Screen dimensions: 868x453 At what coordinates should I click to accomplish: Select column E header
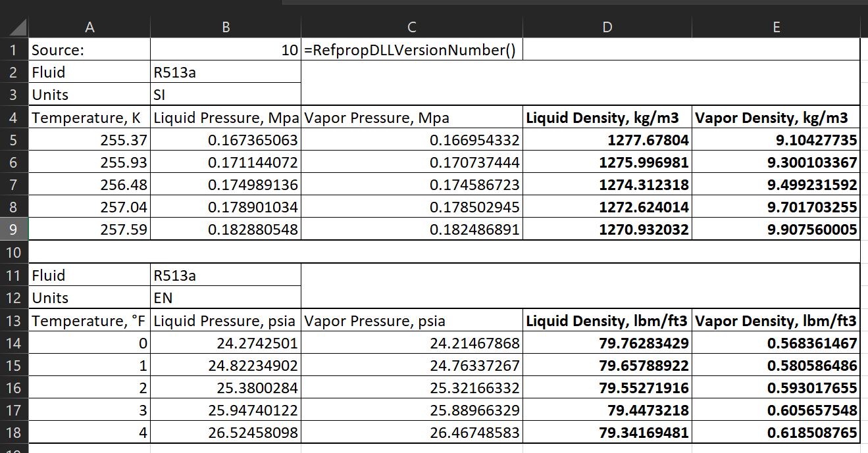(777, 27)
